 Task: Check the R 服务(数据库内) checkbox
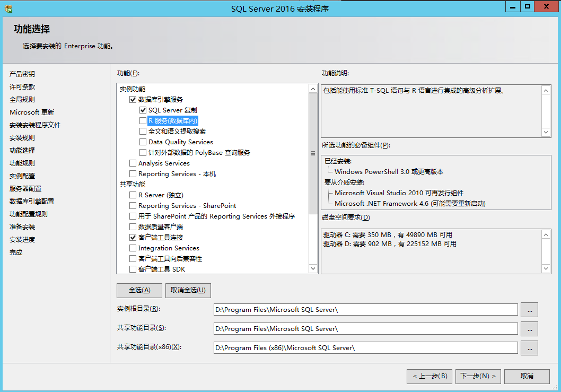pos(143,120)
